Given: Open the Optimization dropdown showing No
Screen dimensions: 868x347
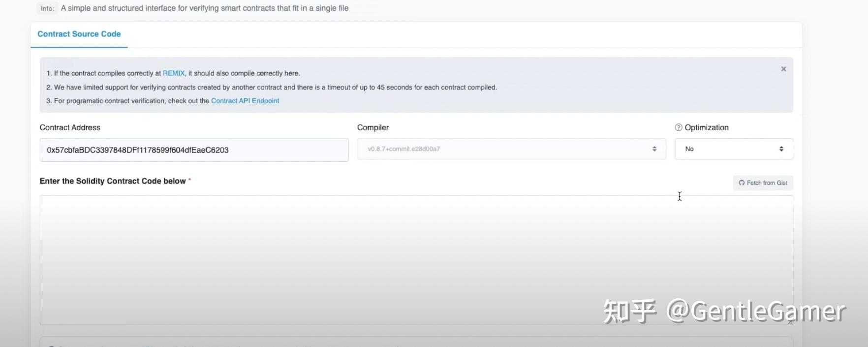Looking at the screenshot, I should pos(733,149).
